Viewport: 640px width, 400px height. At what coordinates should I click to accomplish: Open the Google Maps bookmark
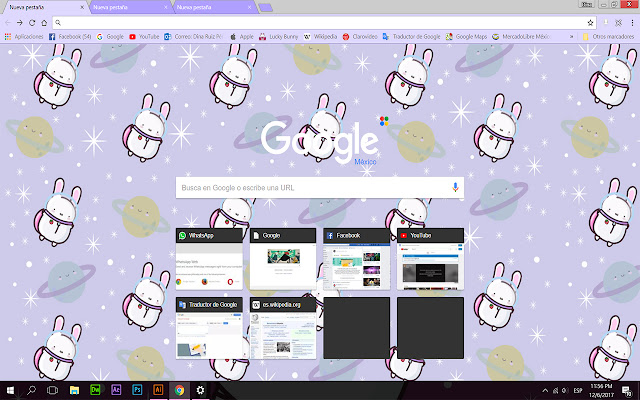[x=466, y=36]
